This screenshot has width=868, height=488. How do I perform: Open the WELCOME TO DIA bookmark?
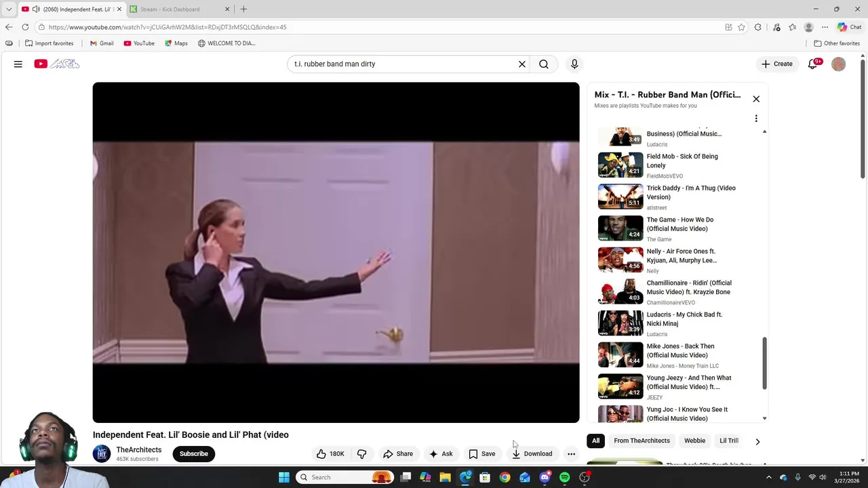226,43
